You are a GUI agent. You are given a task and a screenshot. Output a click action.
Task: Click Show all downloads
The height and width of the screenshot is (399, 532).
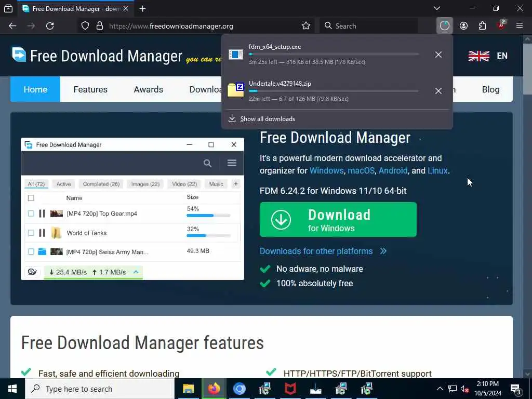(268, 119)
